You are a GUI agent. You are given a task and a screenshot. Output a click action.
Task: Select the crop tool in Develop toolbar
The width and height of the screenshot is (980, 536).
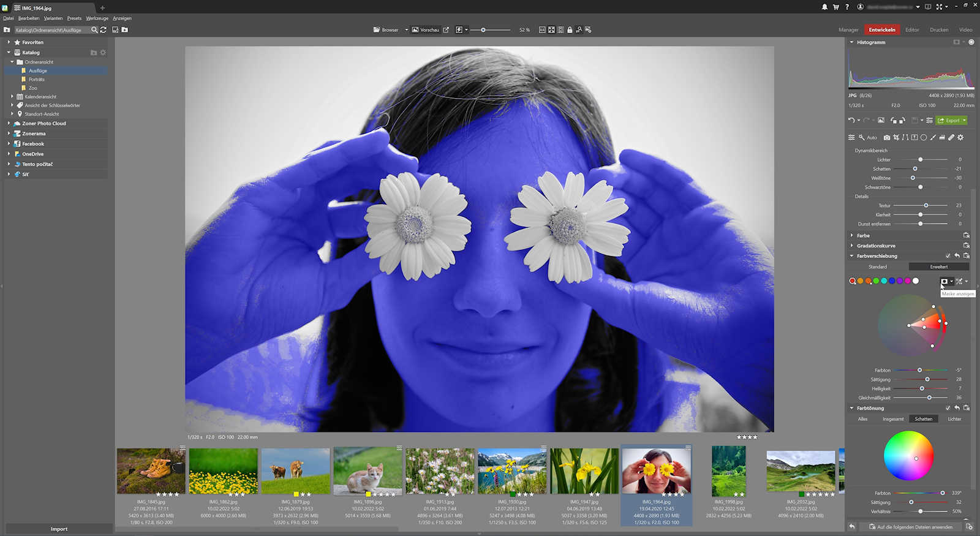(x=896, y=138)
